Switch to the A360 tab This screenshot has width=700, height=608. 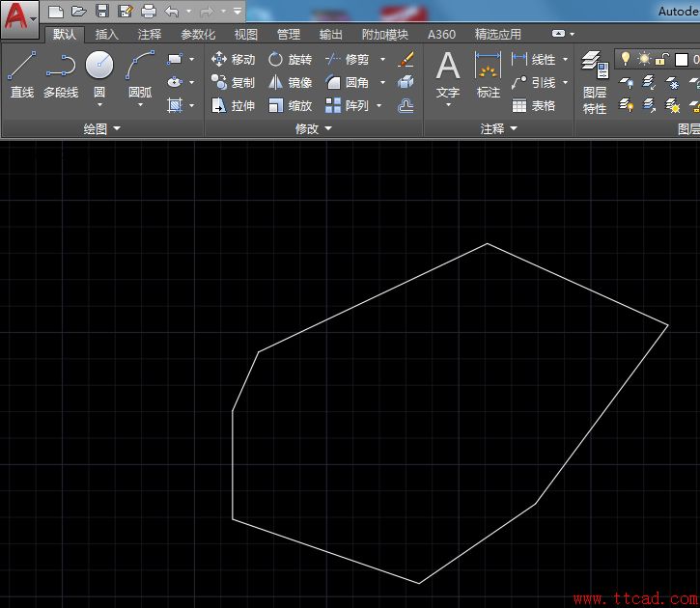pyautogui.click(x=441, y=34)
